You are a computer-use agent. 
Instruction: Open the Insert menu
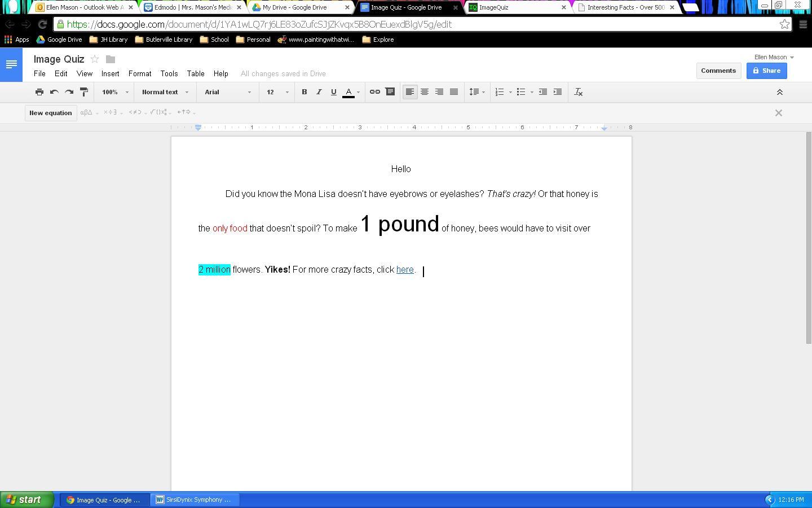tap(110, 73)
